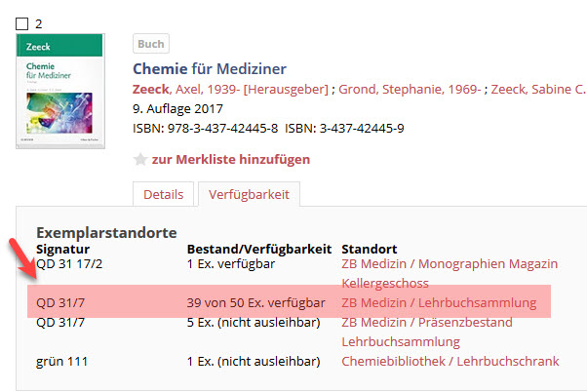Click zur Merkliste hinzufügen link
The height and width of the screenshot is (392, 587).
(230, 159)
